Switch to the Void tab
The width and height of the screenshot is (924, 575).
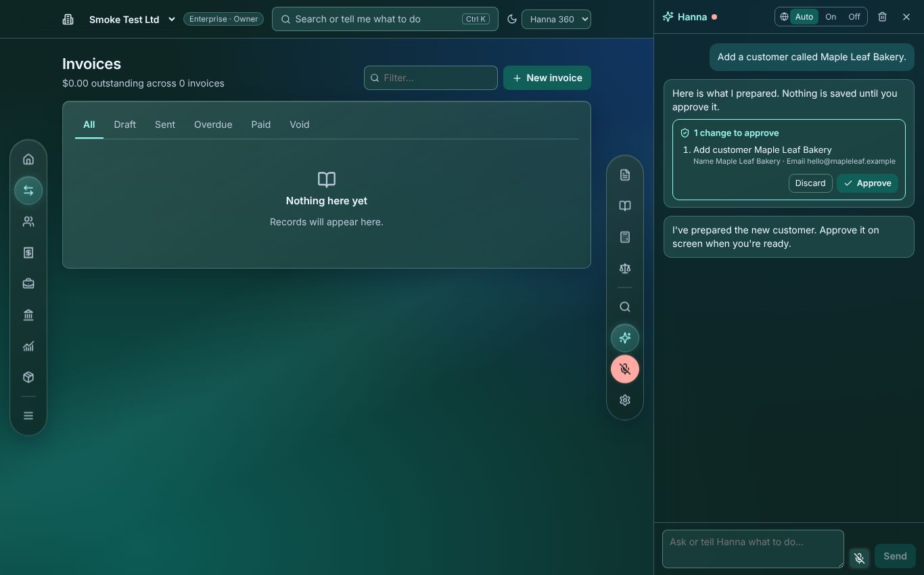coord(300,125)
